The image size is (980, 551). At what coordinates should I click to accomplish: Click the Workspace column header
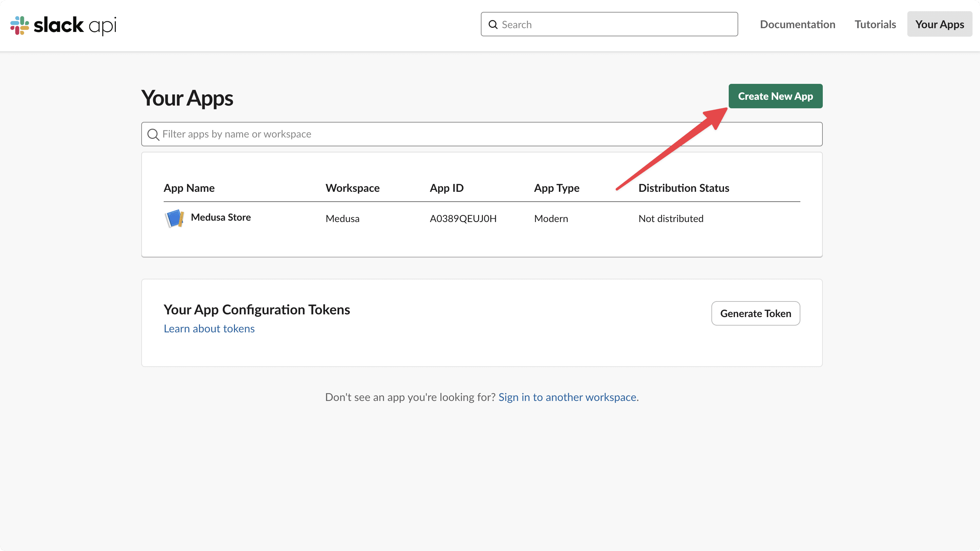pyautogui.click(x=352, y=187)
